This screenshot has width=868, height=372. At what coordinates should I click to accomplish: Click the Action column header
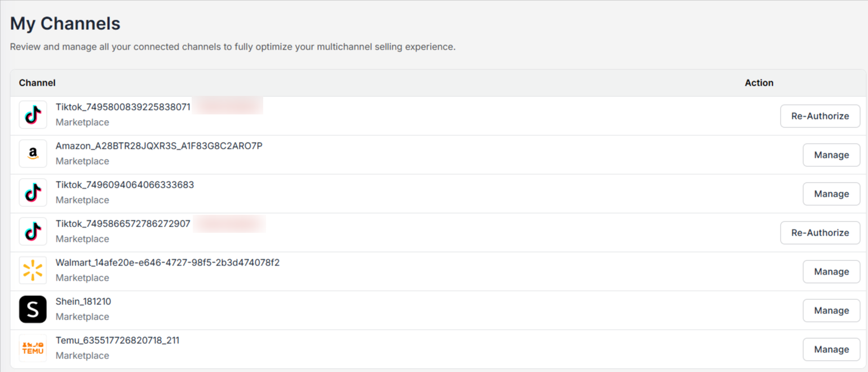(x=759, y=83)
